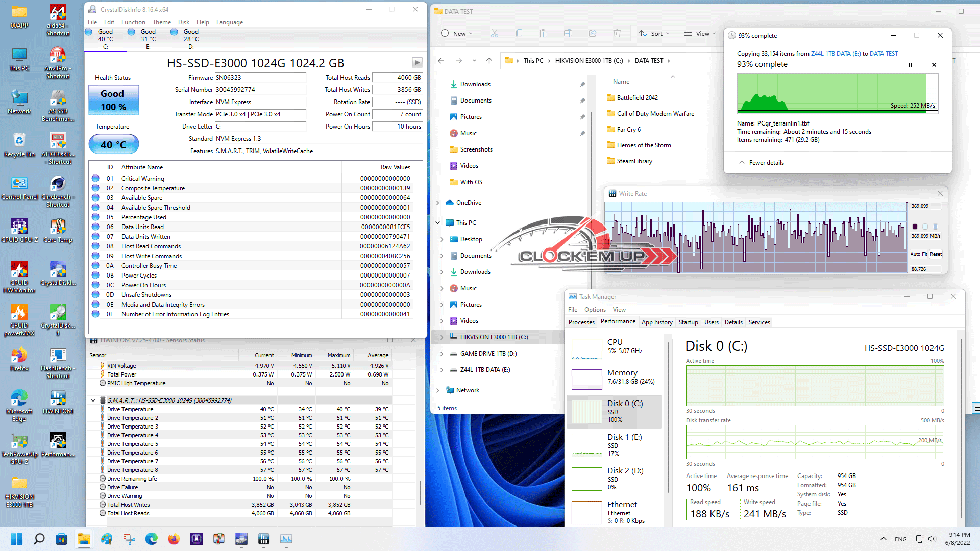Click the Windows Start button

click(x=16, y=539)
